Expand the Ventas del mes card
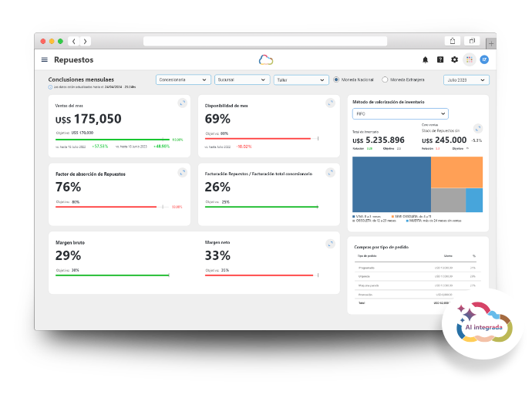This screenshot has height=395, width=532. [183, 103]
